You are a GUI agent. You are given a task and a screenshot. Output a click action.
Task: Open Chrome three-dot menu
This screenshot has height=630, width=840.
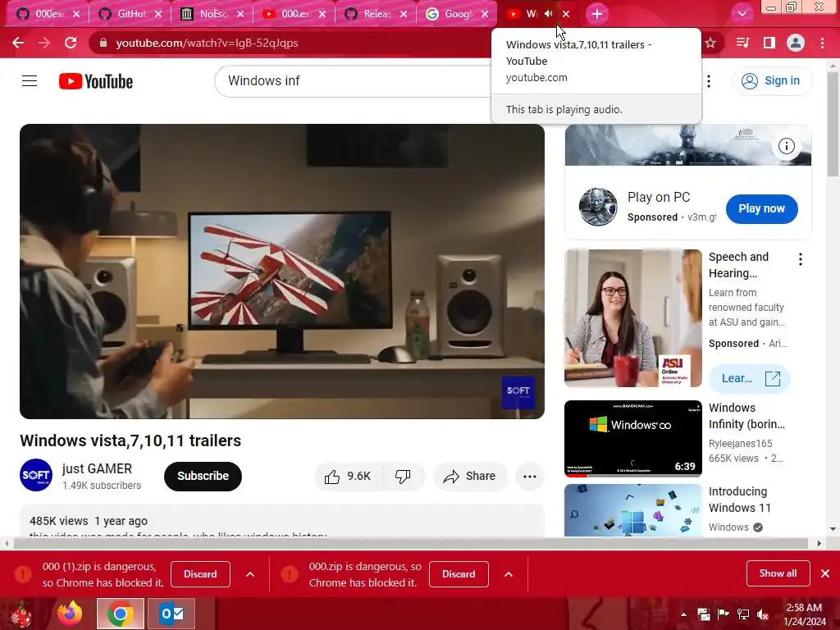tap(822, 43)
